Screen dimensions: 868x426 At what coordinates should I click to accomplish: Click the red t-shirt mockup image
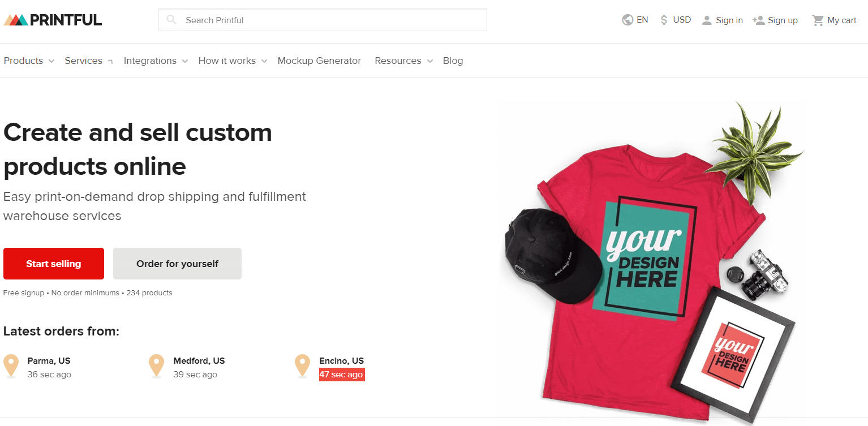click(645, 272)
